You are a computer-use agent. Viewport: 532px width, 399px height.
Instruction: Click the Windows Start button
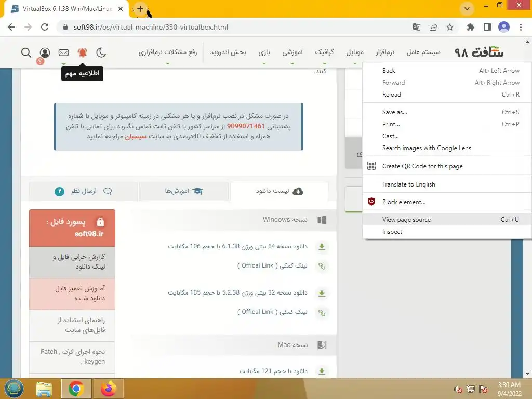[14, 389]
